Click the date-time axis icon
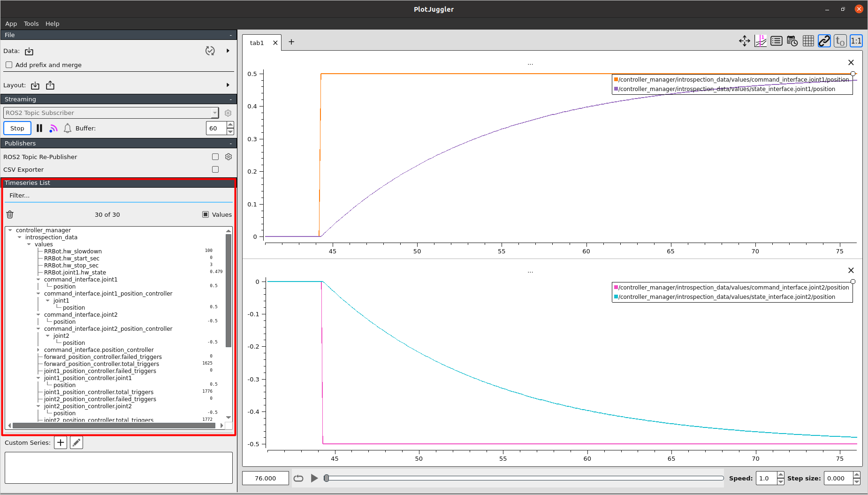 792,41
